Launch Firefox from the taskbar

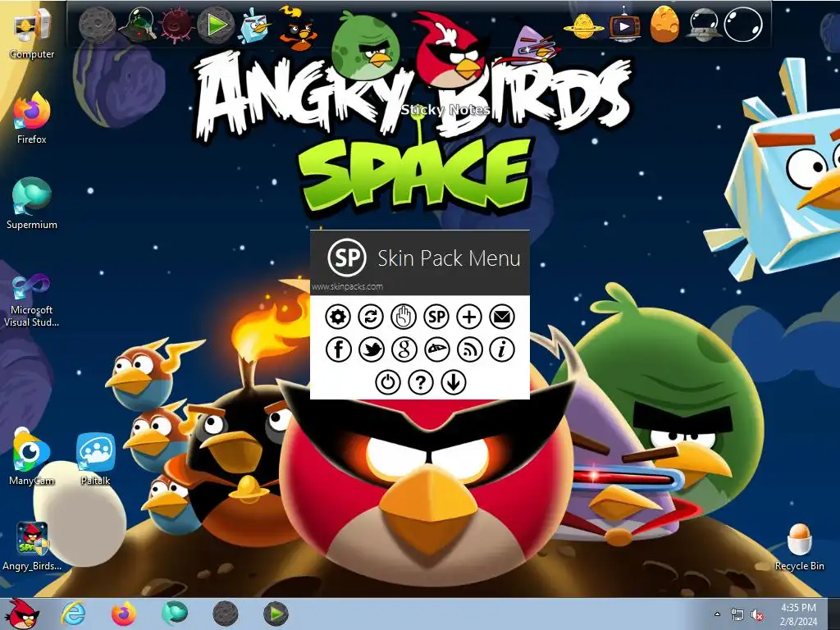[124, 614]
